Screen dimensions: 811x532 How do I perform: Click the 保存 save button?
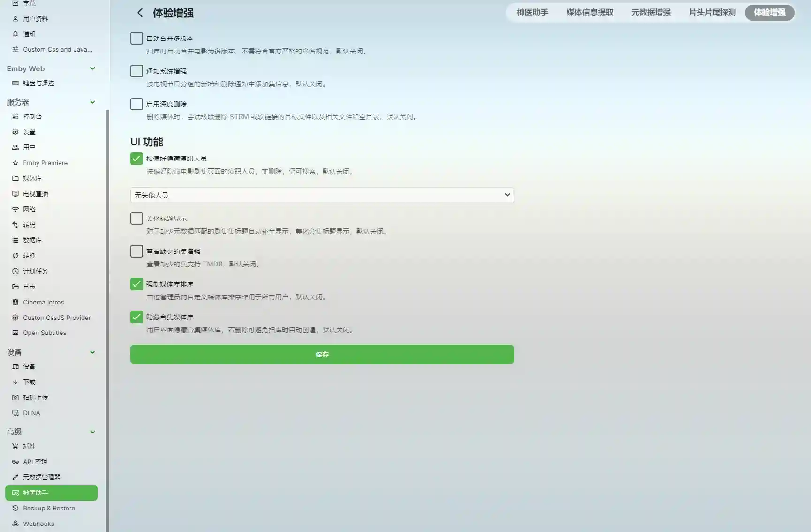[x=322, y=354]
